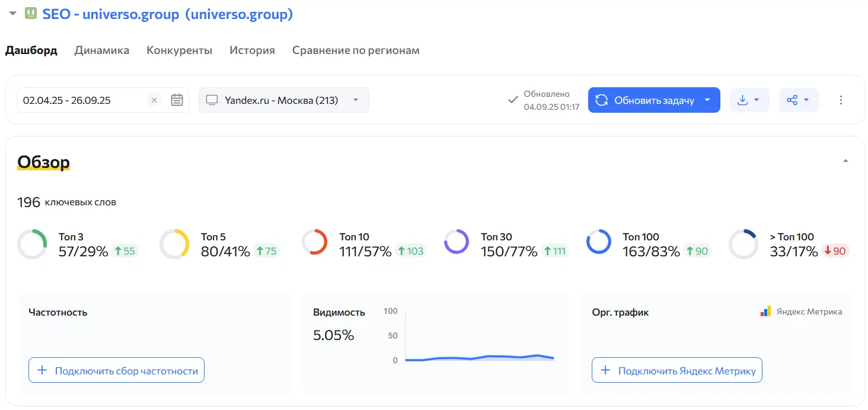
Task: Click the green project icon beside SEO title
Action: coord(30,14)
